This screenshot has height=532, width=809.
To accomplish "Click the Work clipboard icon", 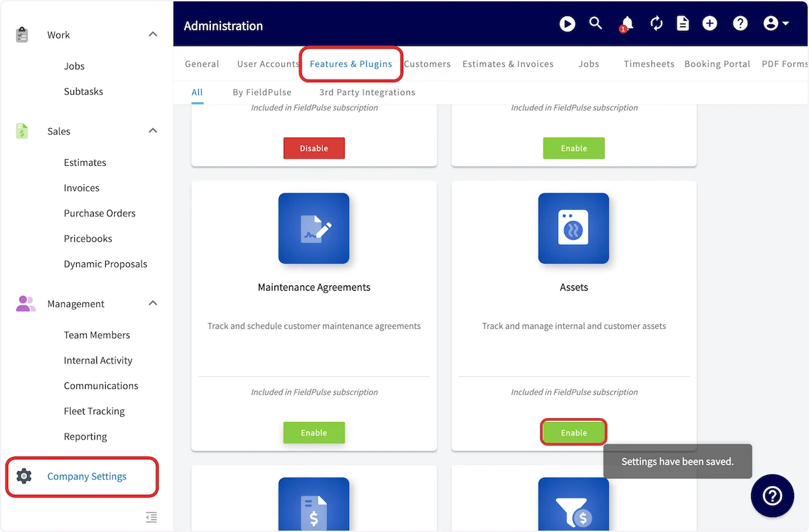I will pyautogui.click(x=22, y=34).
